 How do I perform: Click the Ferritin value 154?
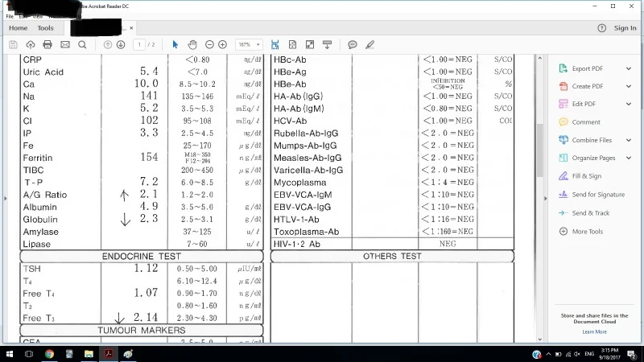click(x=149, y=157)
